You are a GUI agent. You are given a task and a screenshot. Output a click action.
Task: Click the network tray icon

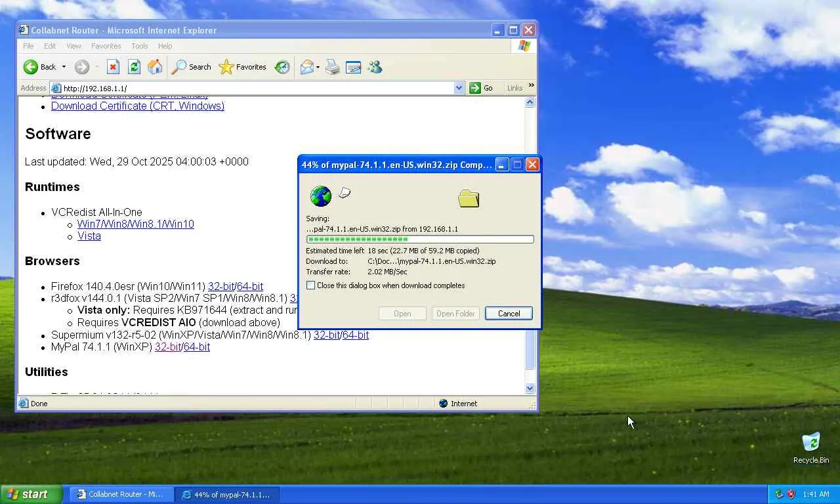tap(779, 494)
